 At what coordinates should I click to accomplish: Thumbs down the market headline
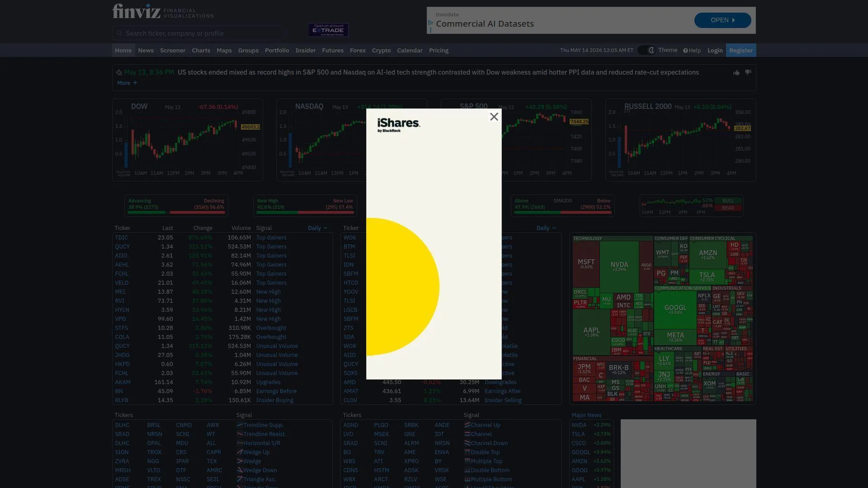pos(748,72)
